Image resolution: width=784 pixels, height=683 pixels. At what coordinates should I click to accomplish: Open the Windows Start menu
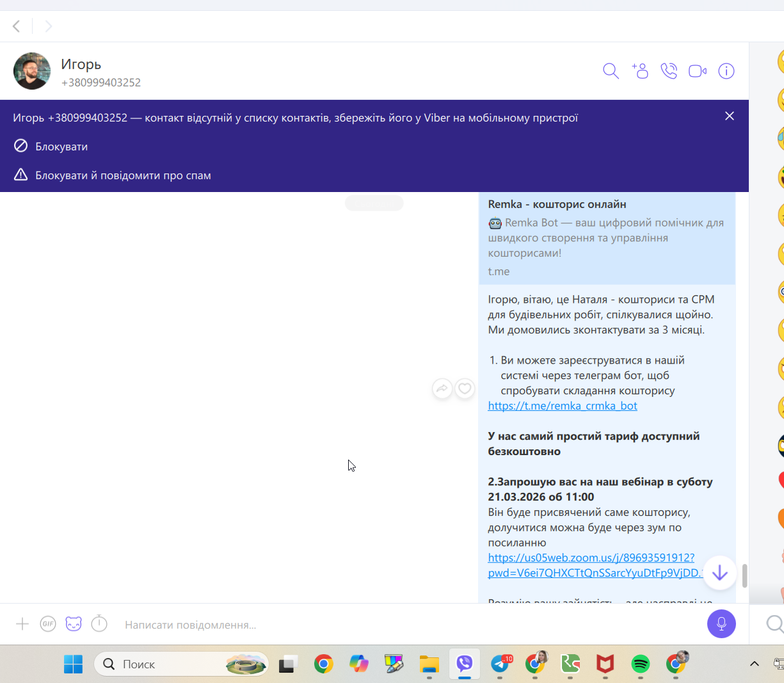[x=73, y=664]
